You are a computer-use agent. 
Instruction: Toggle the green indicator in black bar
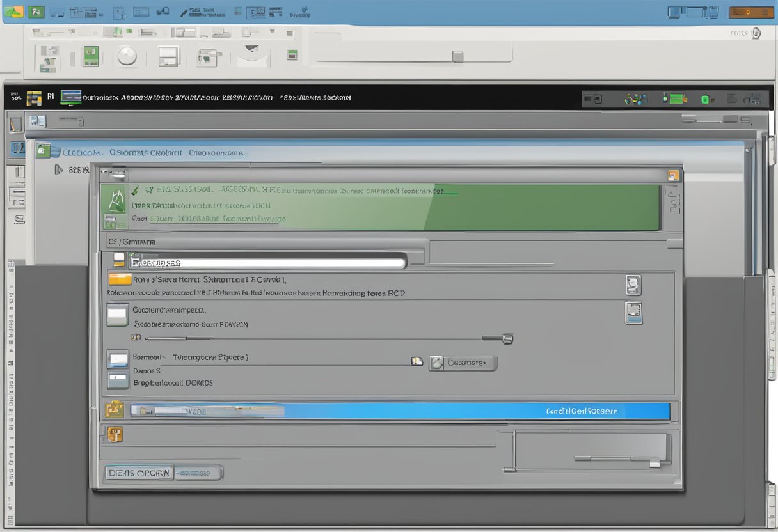tap(706, 99)
